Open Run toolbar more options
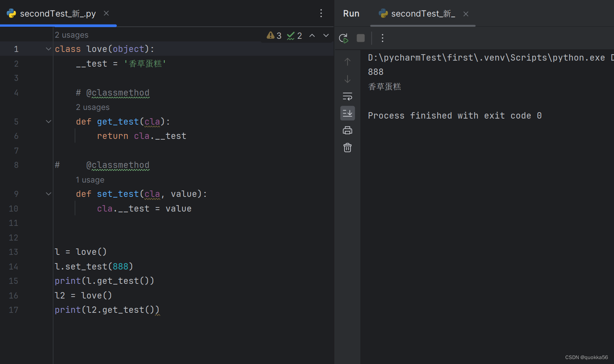 [x=383, y=38]
